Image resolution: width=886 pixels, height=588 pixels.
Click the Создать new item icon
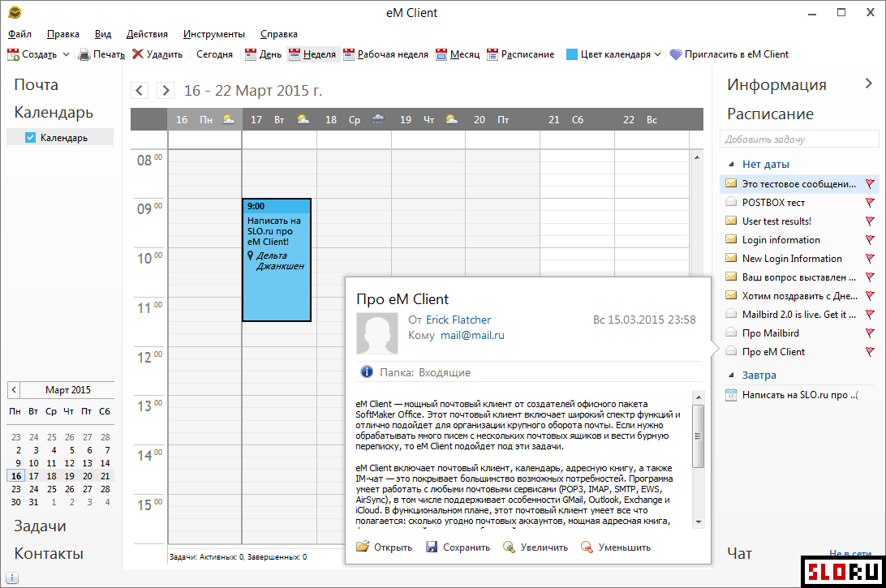(x=13, y=54)
